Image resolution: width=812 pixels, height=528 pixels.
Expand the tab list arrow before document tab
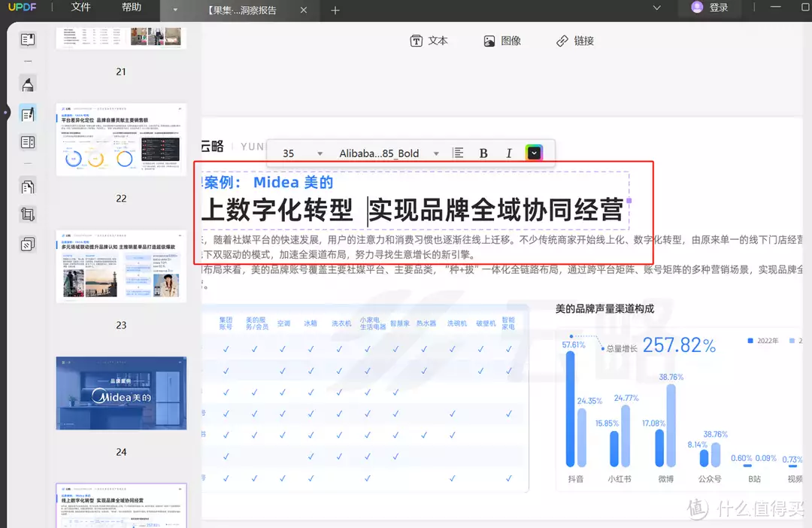[x=175, y=11]
